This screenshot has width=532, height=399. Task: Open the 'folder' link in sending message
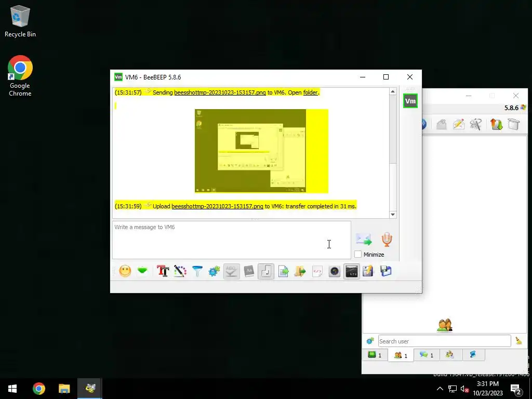pyautogui.click(x=311, y=92)
